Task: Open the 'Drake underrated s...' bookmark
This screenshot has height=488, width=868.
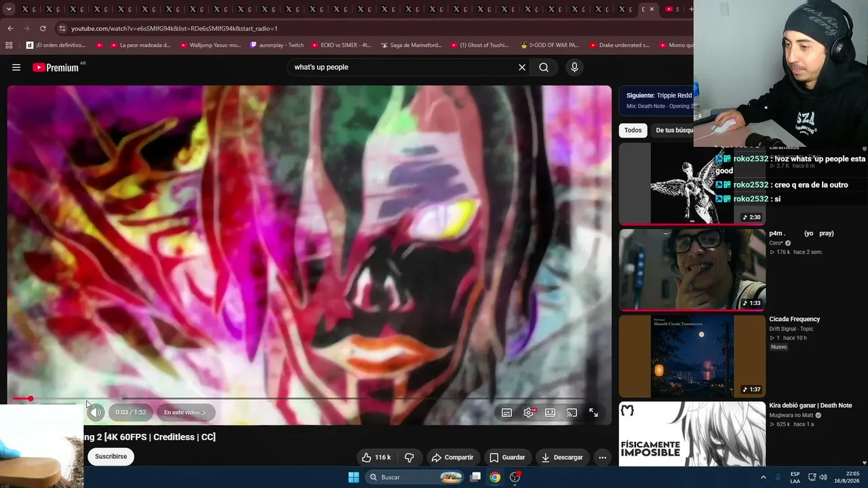Action: [619, 45]
